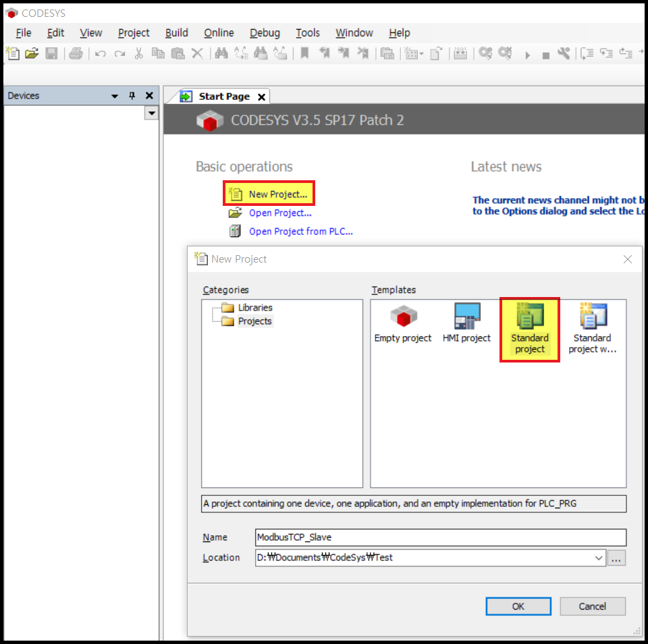Click the Start play triangle icon
Screen dimensions: 648x644
(527, 55)
